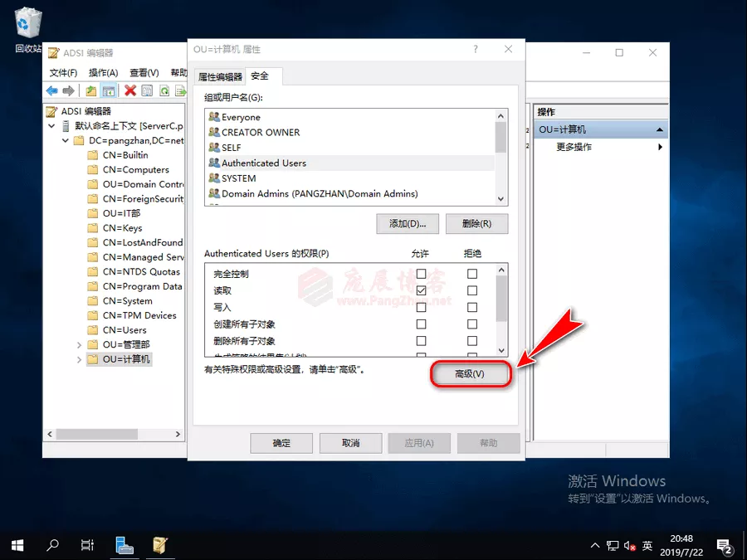Switch to the 属性编辑器 tab
Image resolution: width=747 pixels, height=560 pixels.
point(220,76)
